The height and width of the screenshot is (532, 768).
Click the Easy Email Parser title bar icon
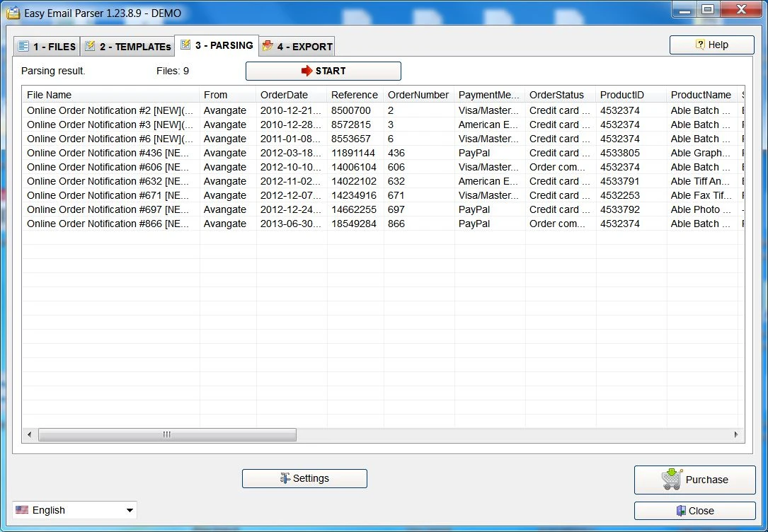point(13,13)
